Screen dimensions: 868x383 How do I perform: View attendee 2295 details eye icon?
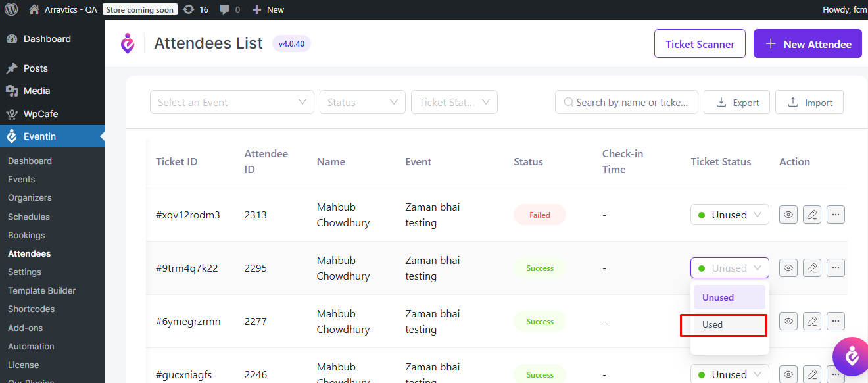pyautogui.click(x=788, y=268)
